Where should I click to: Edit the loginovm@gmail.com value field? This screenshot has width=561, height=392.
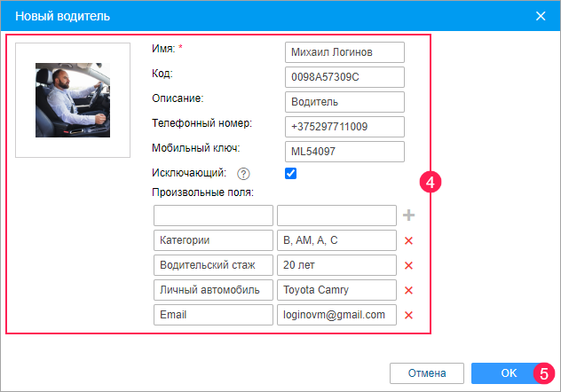click(336, 315)
